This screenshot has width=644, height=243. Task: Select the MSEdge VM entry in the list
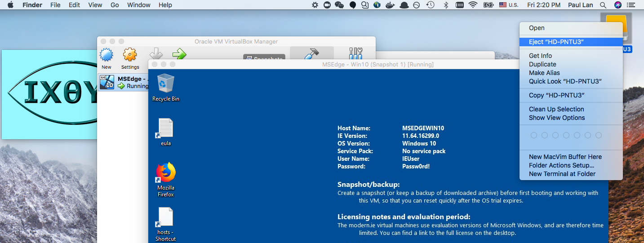[x=124, y=82]
